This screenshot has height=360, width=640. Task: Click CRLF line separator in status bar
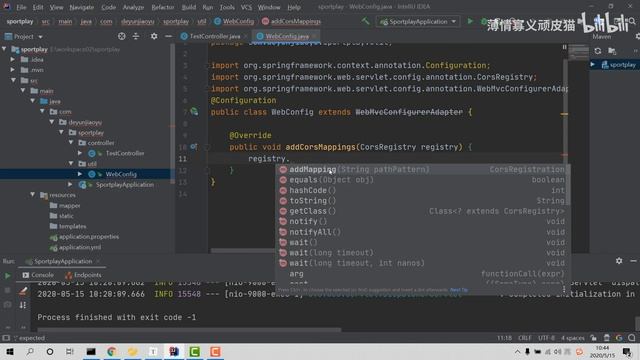click(x=524, y=338)
